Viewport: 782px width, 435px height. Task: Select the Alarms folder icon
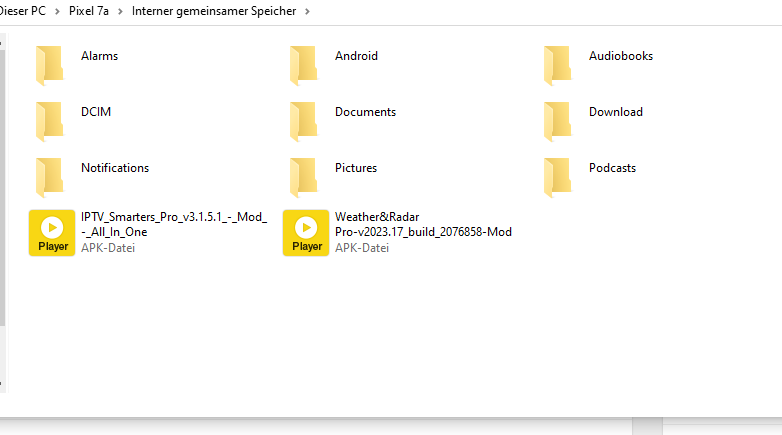pos(49,65)
